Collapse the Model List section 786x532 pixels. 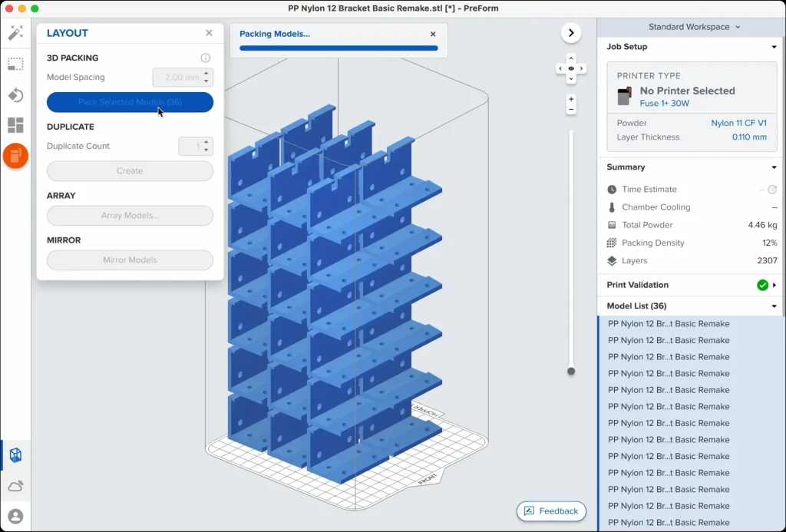click(774, 306)
